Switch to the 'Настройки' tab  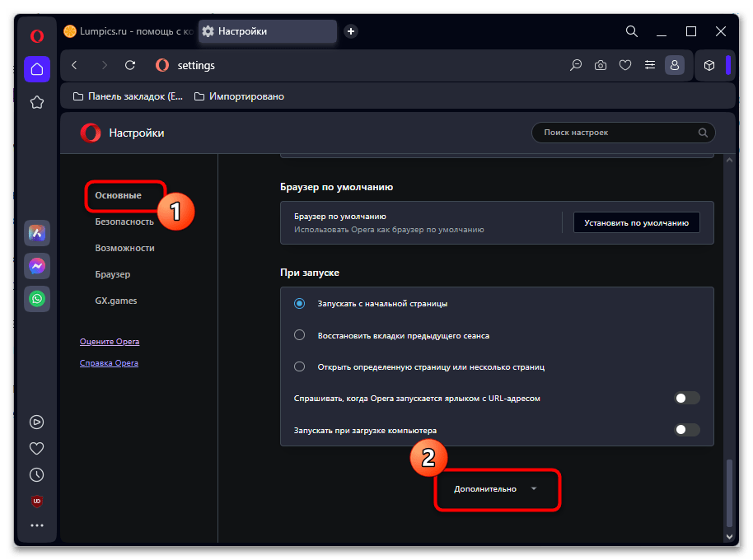coord(268,31)
